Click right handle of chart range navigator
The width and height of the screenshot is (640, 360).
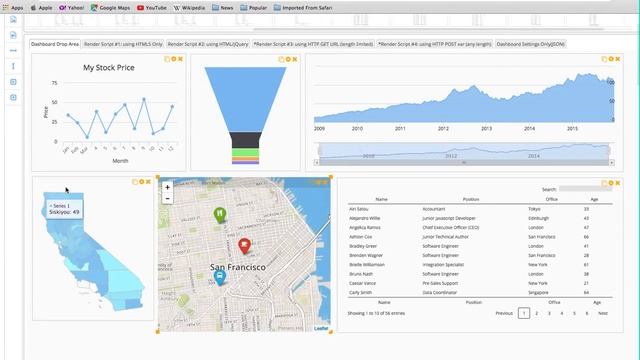609,151
